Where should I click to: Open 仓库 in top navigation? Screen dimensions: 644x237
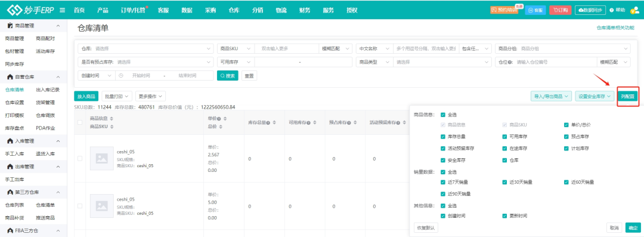[234, 10]
